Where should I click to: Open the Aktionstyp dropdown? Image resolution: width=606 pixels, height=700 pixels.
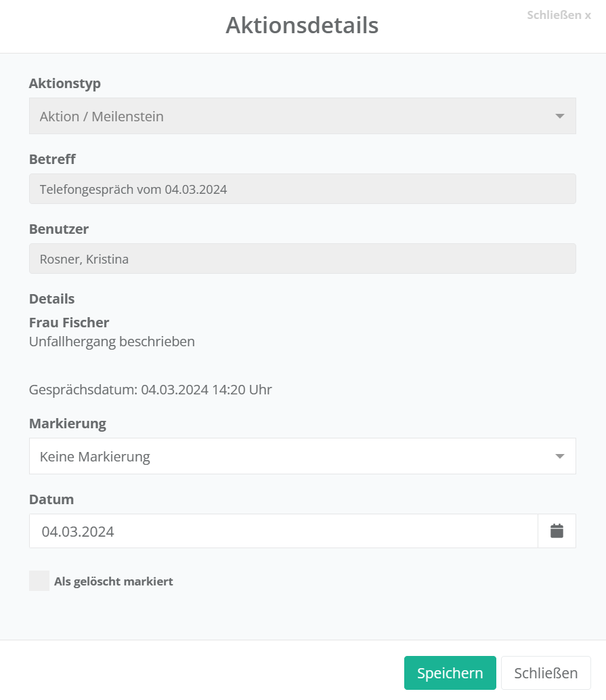point(302,117)
